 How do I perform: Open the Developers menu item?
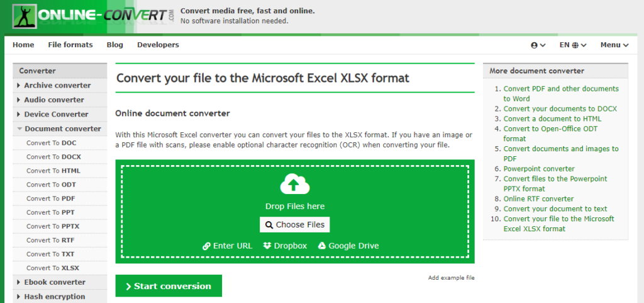point(158,45)
